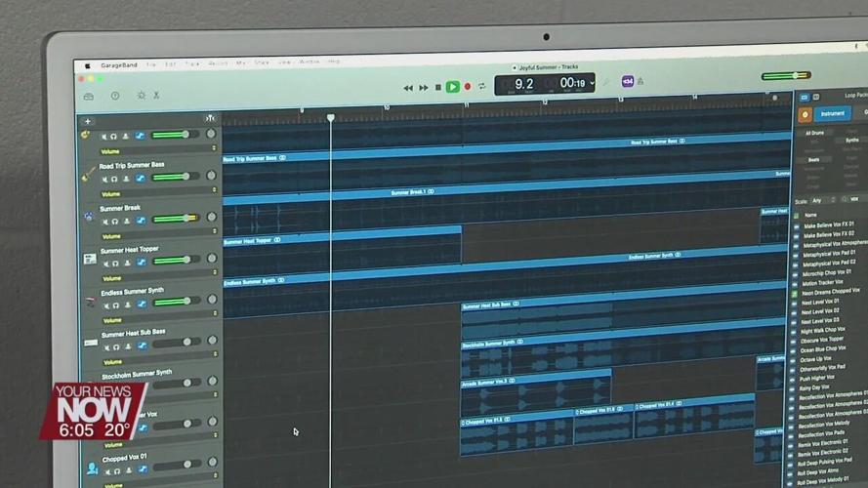
Task: Click the red Record button
Action: 468,86
